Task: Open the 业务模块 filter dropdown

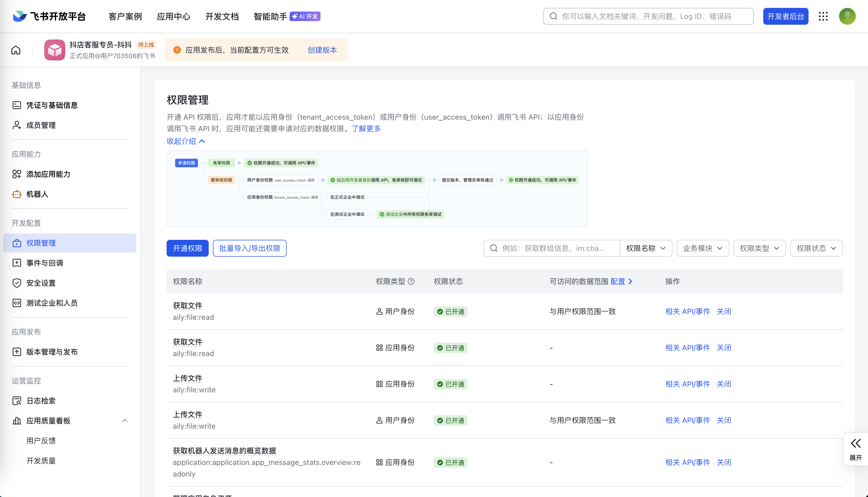Action: click(x=702, y=248)
